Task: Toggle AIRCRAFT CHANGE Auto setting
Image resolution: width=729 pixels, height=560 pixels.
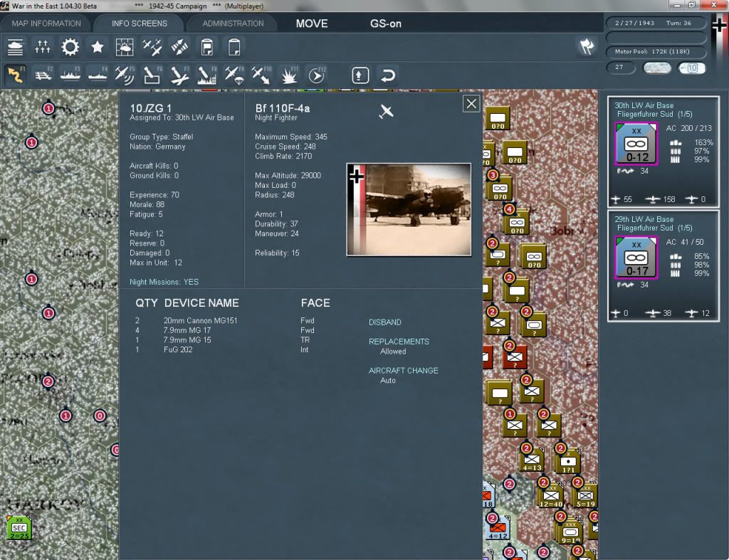Action: pos(403,375)
